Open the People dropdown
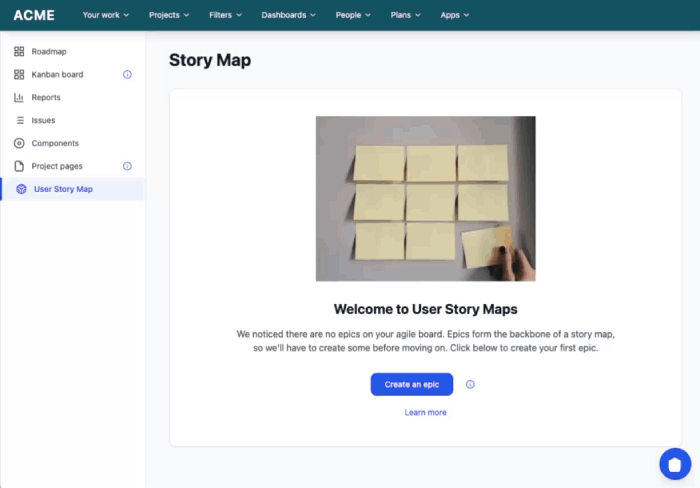This screenshot has width=700, height=488. (x=353, y=15)
